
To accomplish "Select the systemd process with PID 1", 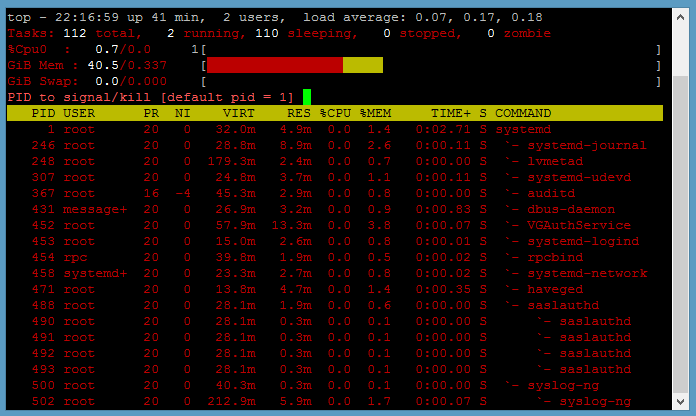I will (x=523, y=129).
